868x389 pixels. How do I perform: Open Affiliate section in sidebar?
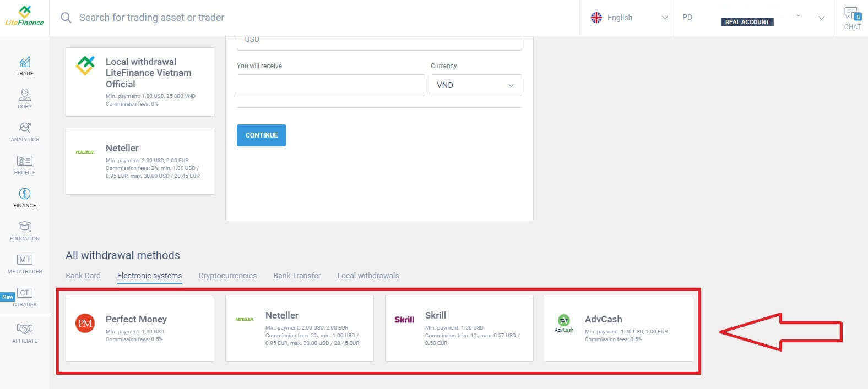25,333
